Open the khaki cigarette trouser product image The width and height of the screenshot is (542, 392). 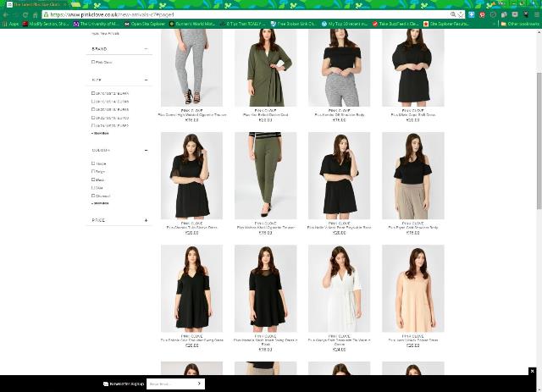(x=265, y=175)
